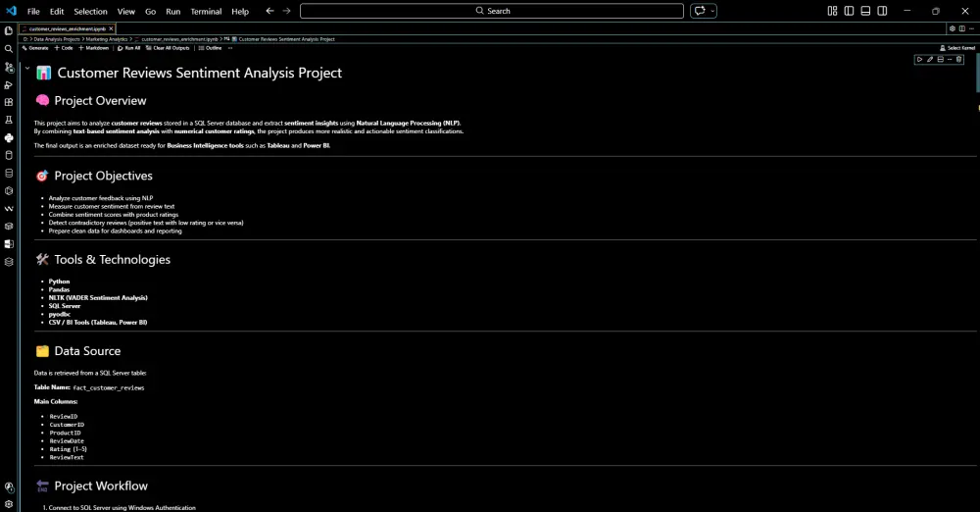
Task: Run the cell with play icon
Action: coord(919,60)
